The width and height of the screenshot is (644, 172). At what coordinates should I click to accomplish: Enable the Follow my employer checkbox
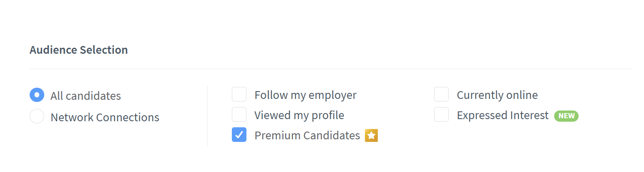click(x=239, y=94)
